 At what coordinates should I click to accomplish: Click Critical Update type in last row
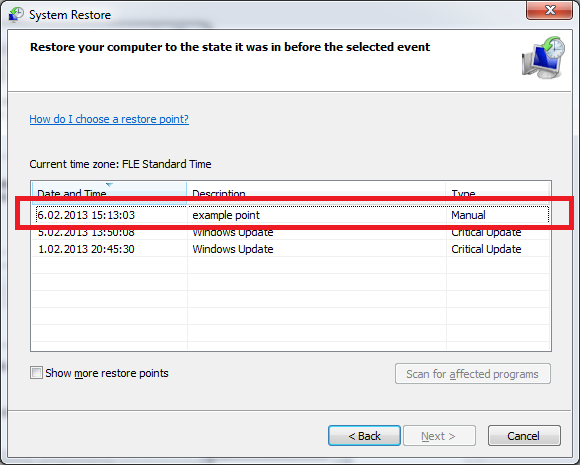pos(486,249)
